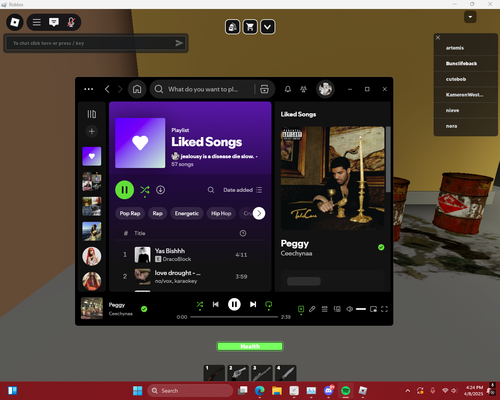Create a new playlist with plus button
Screen dimensions: 500x400
click(x=92, y=131)
